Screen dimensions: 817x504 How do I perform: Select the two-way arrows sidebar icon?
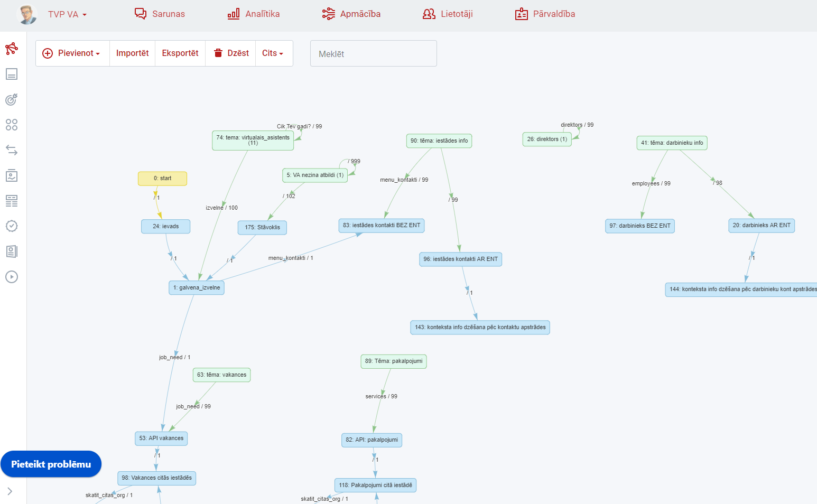[x=12, y=150]
